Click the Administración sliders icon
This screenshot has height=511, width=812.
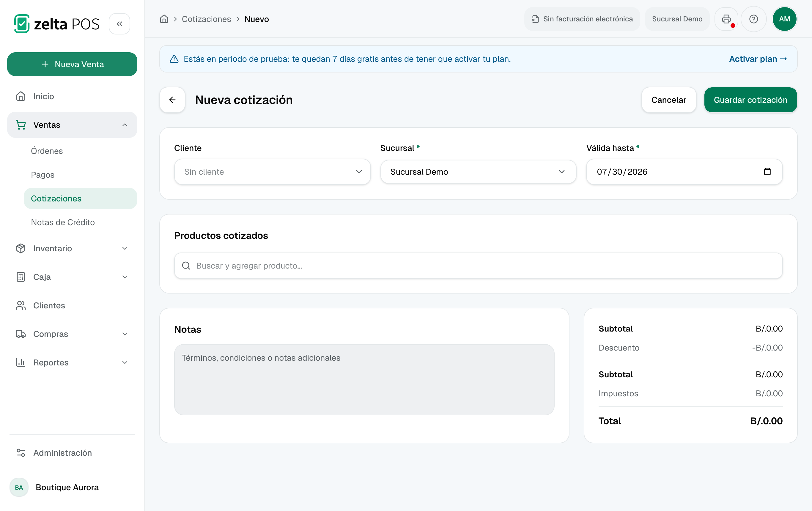(21, 453)
